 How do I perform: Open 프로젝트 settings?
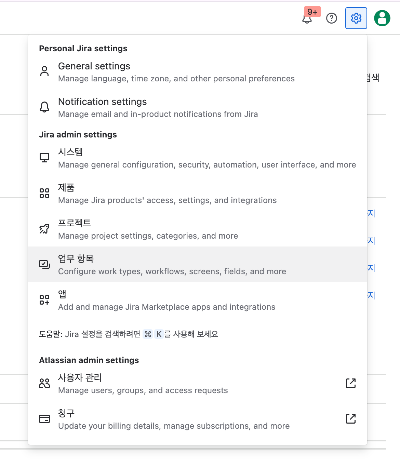click(197, 229)
